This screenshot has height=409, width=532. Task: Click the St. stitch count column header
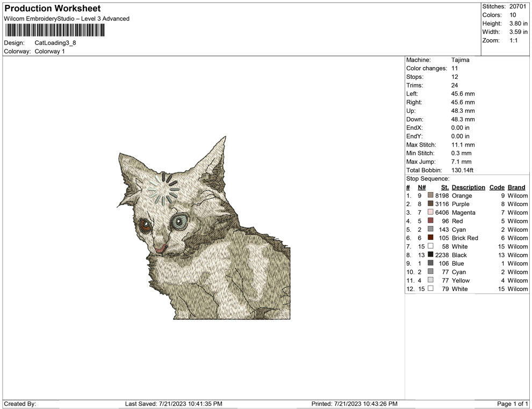click(x=444, y=187)
